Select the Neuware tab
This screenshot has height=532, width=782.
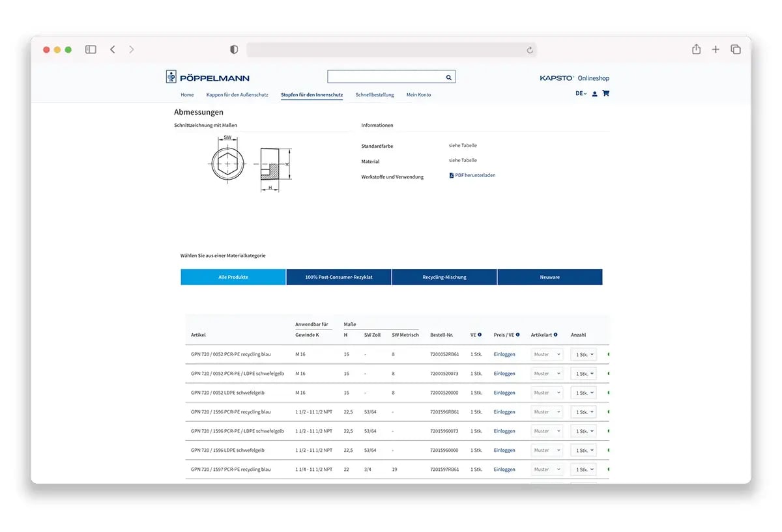(x=550, y=277)
